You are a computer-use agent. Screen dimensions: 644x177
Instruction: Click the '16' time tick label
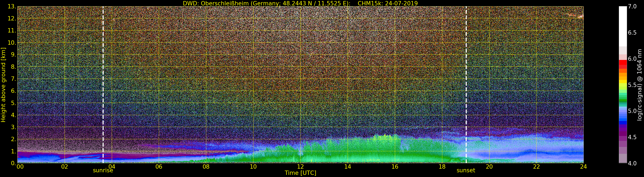click(x=395, y=166)
